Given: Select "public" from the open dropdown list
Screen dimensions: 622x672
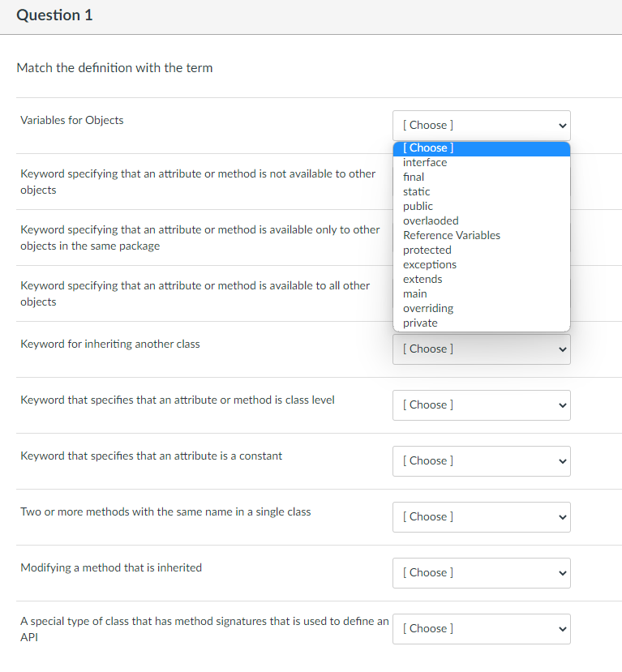Looking at the screenshot, I should 418,206.
